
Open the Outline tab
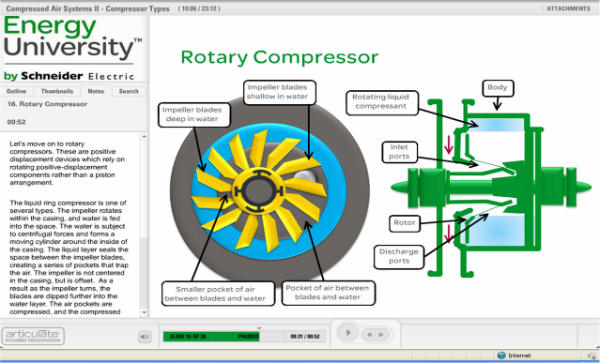pyautogui.click(x=16, y=91)
